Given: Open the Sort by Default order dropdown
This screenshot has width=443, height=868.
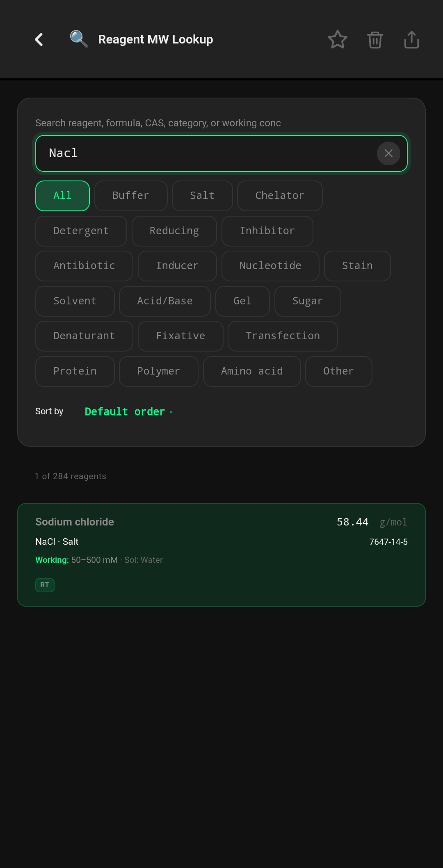Looking at the screenshot, I should 128,411.
